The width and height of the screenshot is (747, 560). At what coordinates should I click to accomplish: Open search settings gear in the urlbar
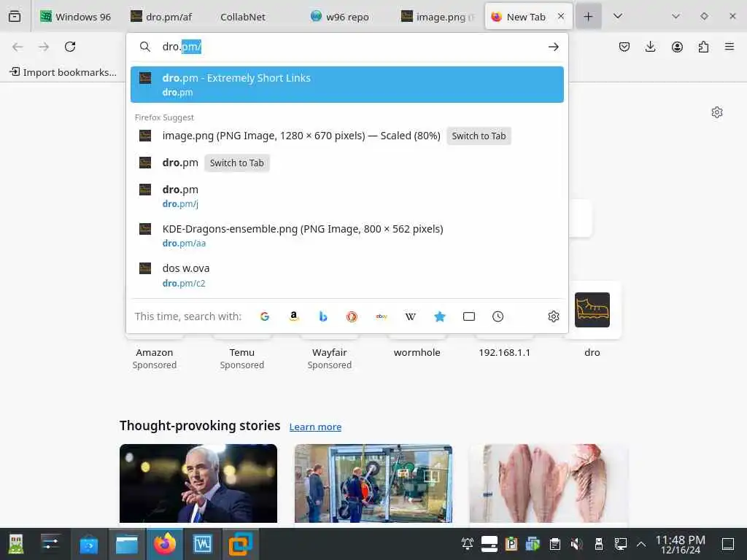point(553,316)
